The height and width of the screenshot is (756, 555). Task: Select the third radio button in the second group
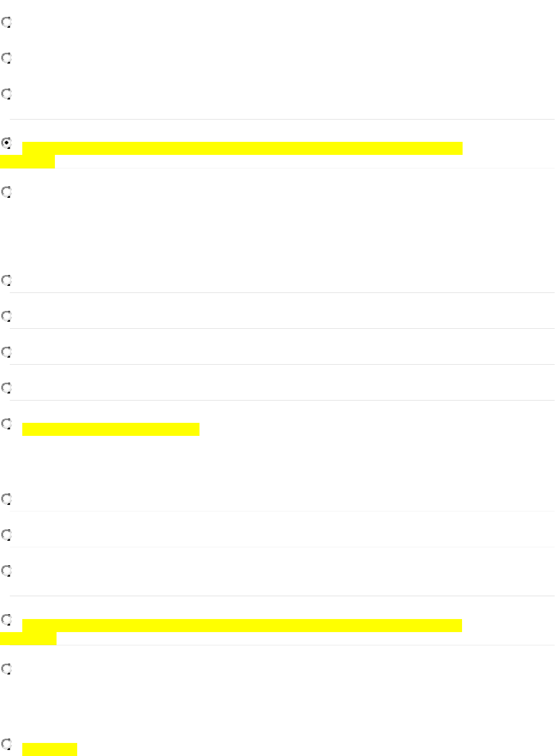(7, 352)
